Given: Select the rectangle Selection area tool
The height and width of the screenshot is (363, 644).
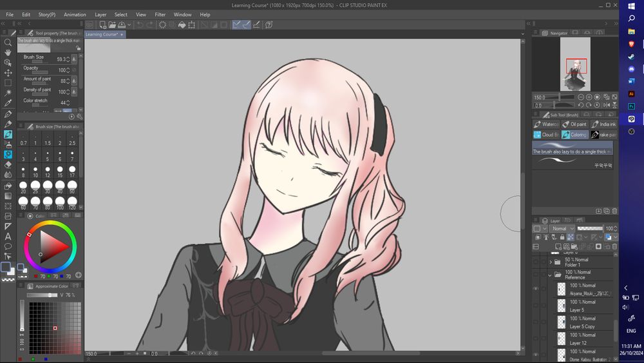Looking at the screenshot, I should coord(8,83).
